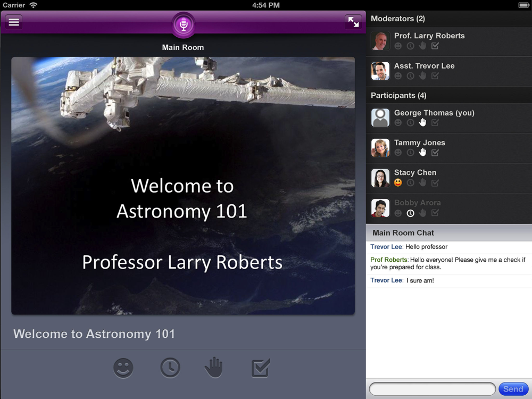This screenshot has width=532, height=399.
Task: Select Stacy Chen in the participants list
Action: [415, 173]
